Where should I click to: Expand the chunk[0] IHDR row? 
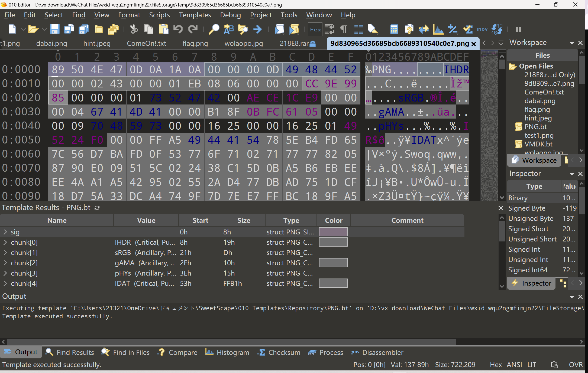tap(5, 242)
